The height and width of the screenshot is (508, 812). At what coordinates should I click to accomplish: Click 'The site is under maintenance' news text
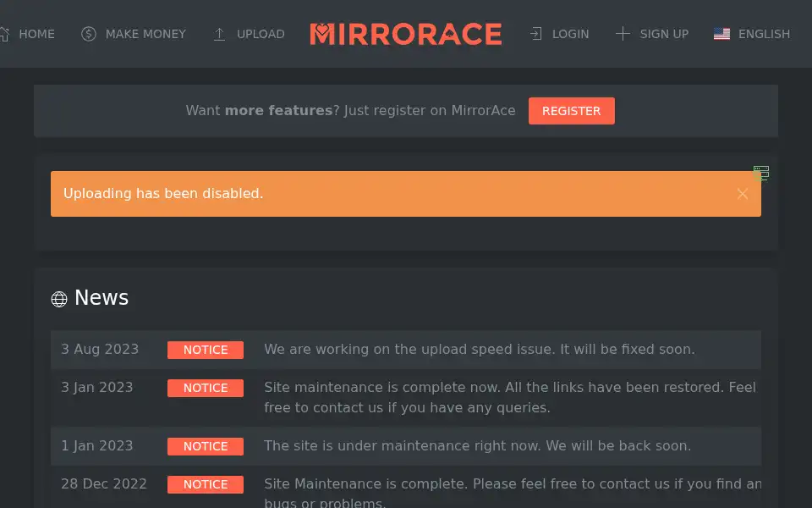tap(477, 446)
